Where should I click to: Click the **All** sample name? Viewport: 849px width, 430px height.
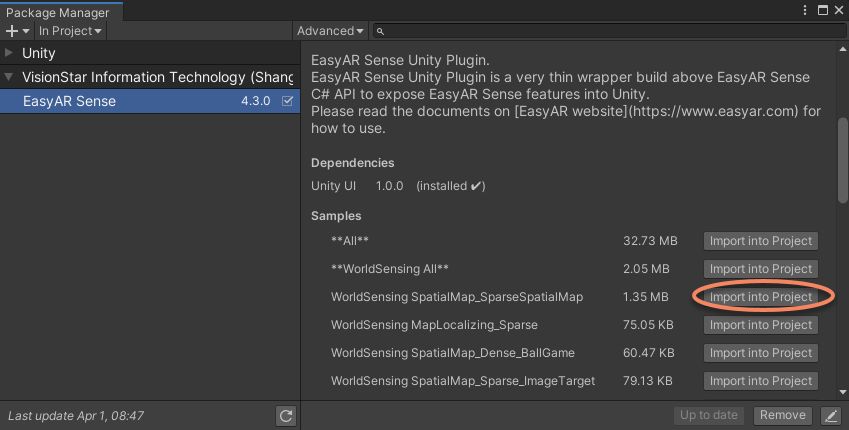(x=350, y=241)
